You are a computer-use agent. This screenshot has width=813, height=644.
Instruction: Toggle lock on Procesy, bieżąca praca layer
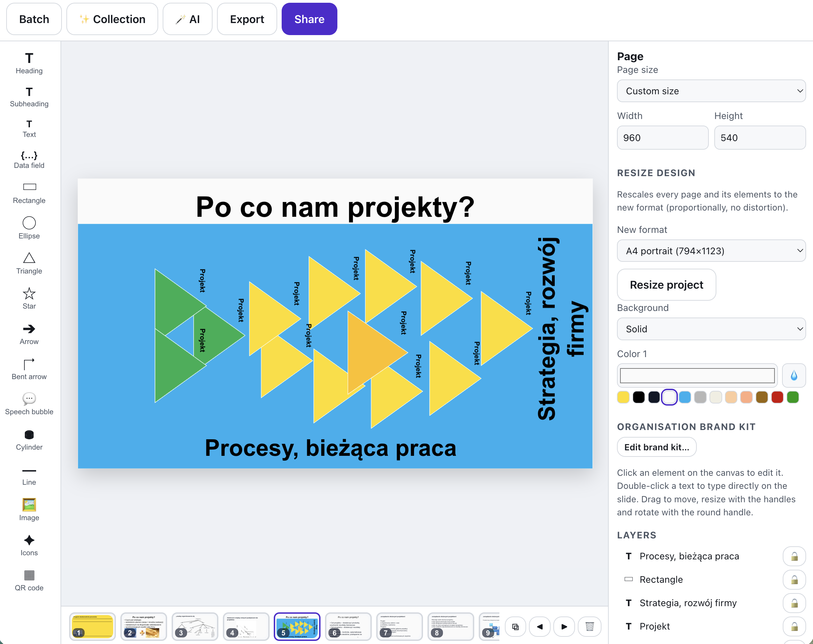[794, 557]
